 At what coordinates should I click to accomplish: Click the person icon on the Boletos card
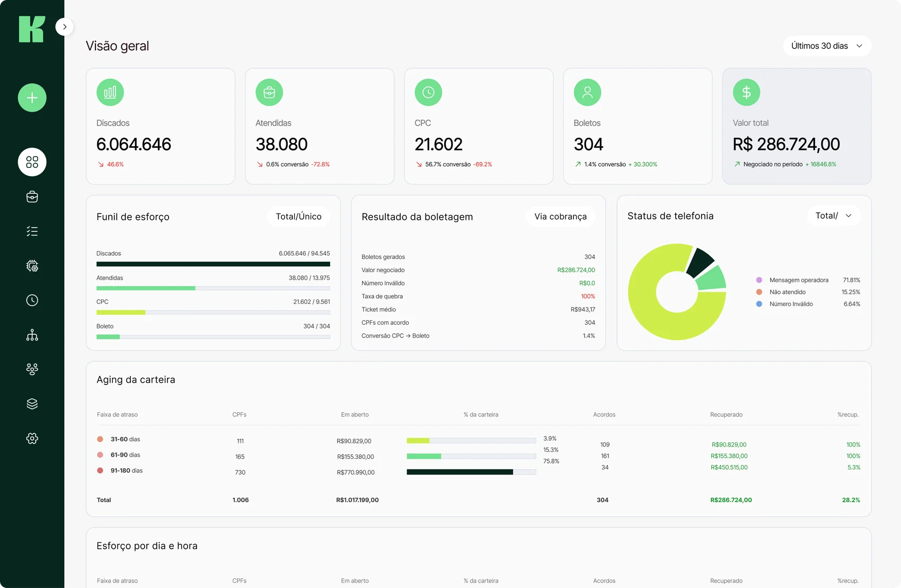pos(587,92)
